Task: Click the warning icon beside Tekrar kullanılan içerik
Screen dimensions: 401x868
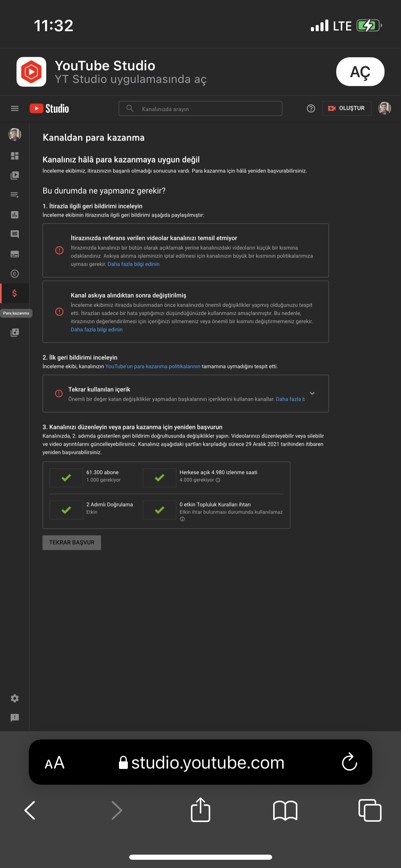Action: [59, 393]
